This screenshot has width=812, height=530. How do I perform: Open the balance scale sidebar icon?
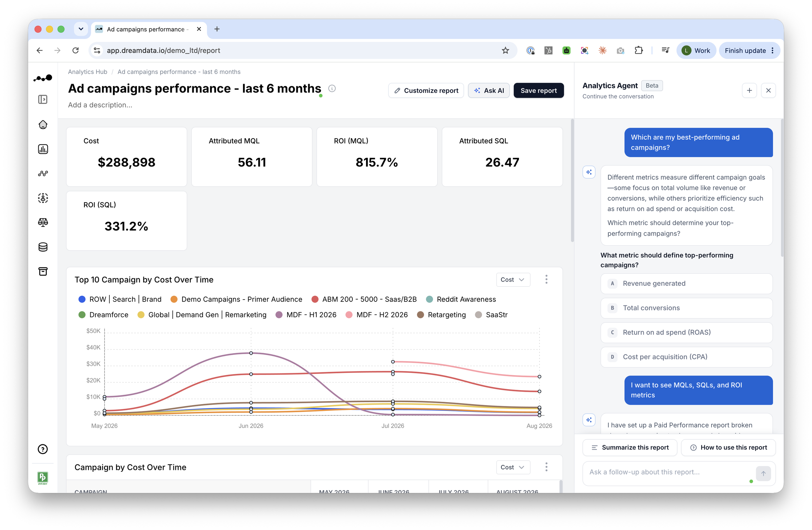[43, 223]
